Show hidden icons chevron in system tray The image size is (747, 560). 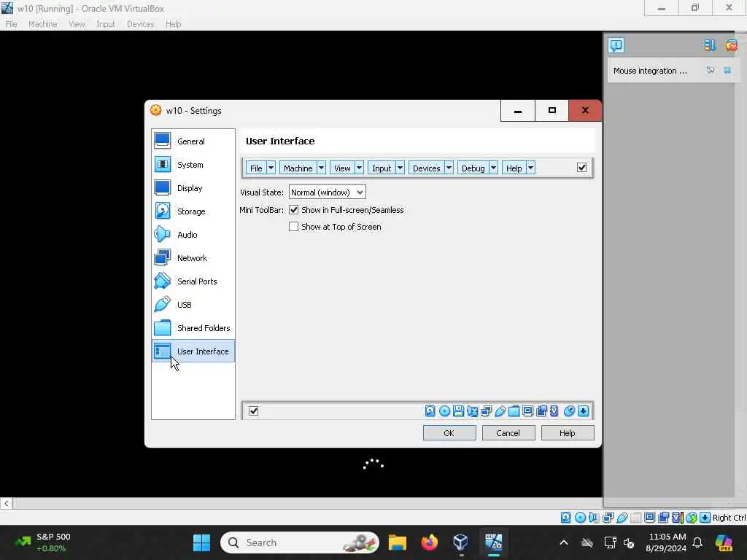tap(564, 542)
